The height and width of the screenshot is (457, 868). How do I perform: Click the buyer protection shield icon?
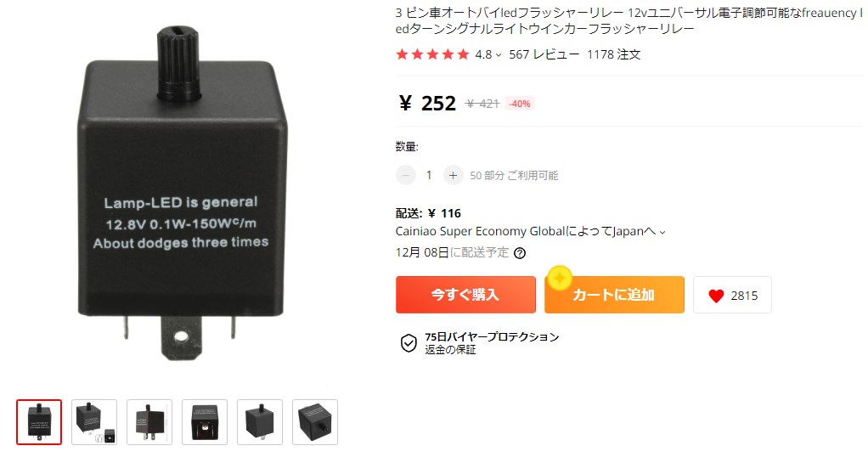tap(409, 343)
